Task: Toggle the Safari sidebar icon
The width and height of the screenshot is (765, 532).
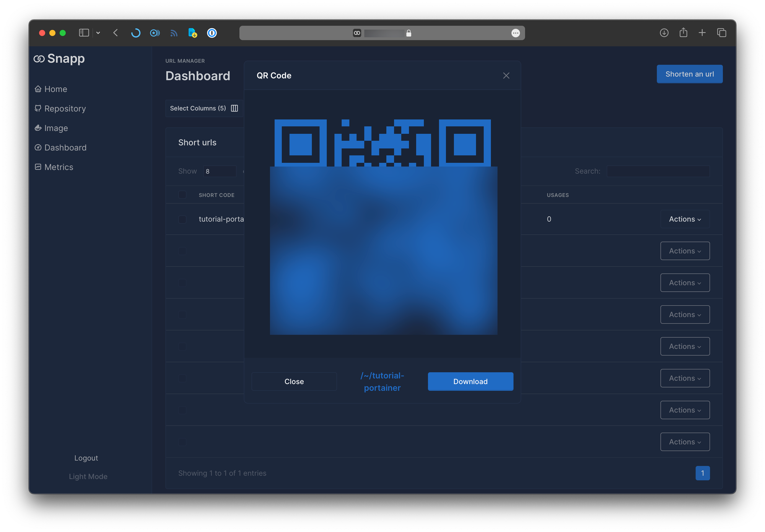Action: 84,33
